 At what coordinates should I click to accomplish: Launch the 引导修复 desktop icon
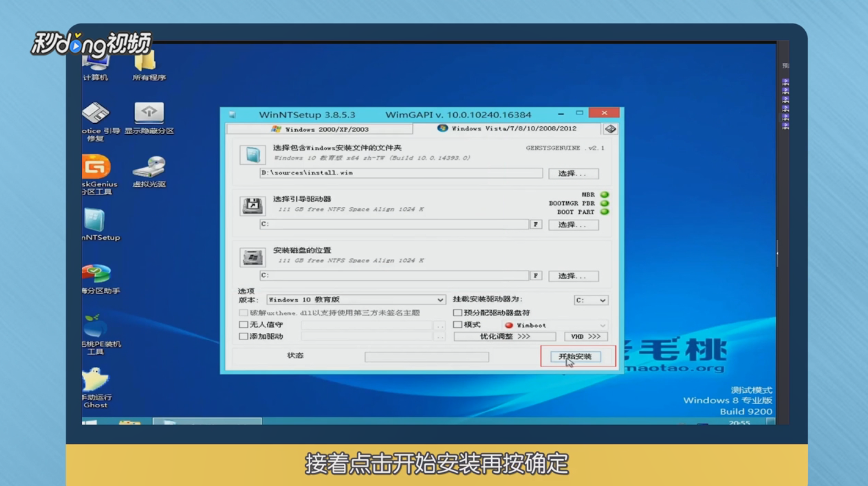[x=97, y=122]
